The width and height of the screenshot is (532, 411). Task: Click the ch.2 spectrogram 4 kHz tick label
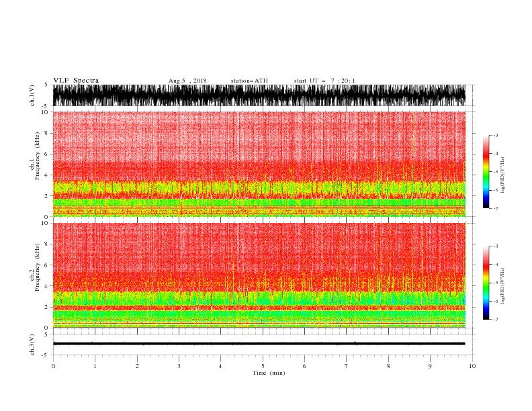click(x=46, y=286)
